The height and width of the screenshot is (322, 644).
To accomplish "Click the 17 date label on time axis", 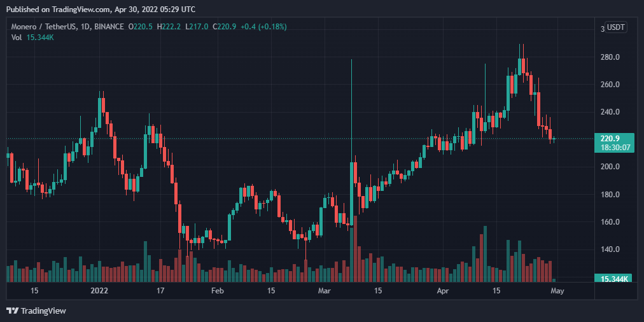I will [x=160, y=291].
